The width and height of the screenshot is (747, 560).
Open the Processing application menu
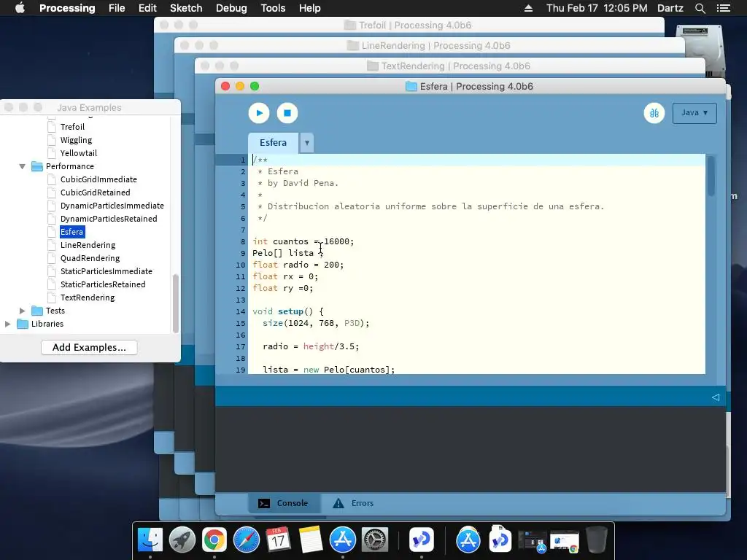[67, 8]
